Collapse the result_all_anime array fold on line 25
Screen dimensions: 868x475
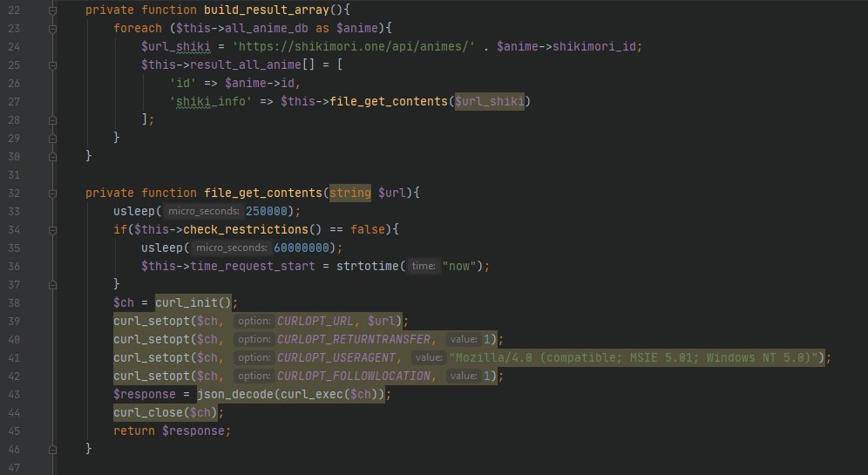[x=52, y=64]
